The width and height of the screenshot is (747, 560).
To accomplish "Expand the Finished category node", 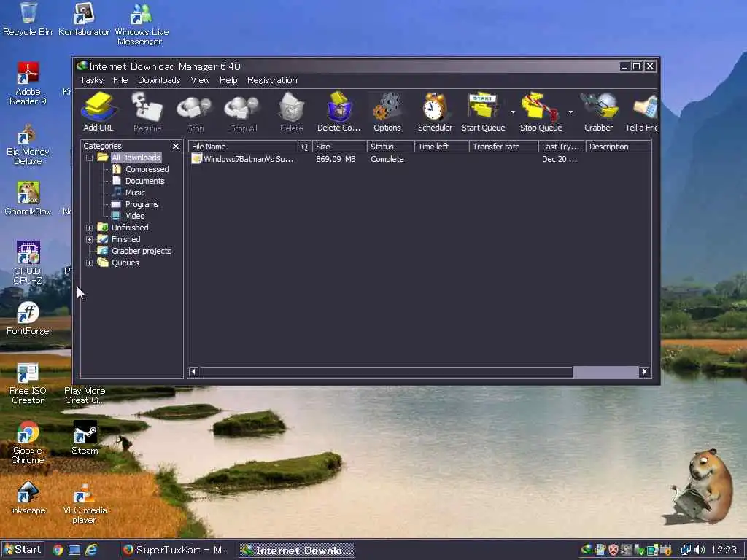I will click(x=89, y=239).
